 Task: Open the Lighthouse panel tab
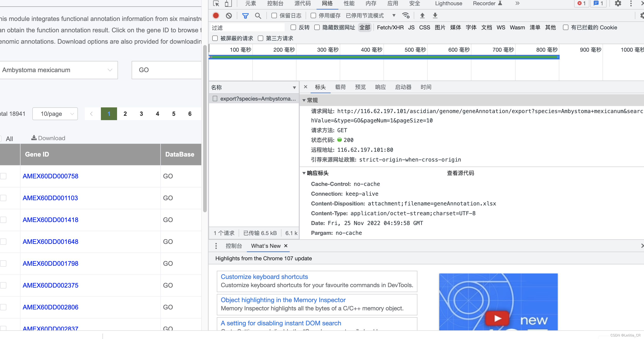[x=449, y=3]
